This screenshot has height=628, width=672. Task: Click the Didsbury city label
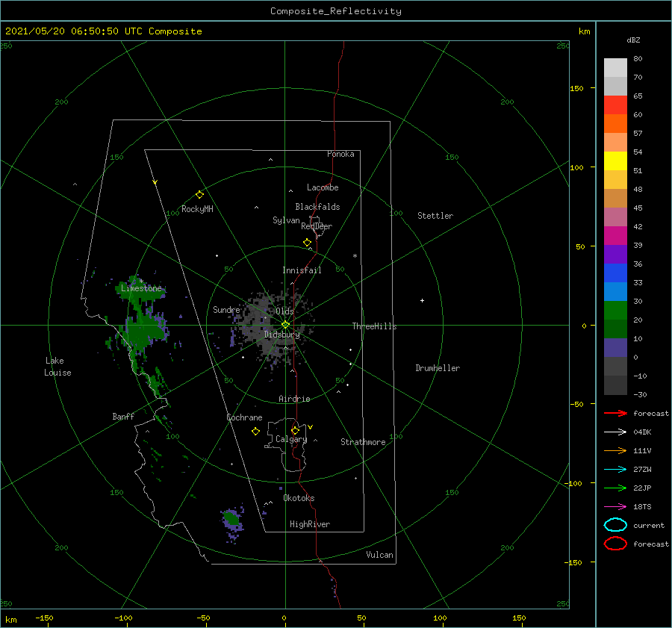[282, 335]
